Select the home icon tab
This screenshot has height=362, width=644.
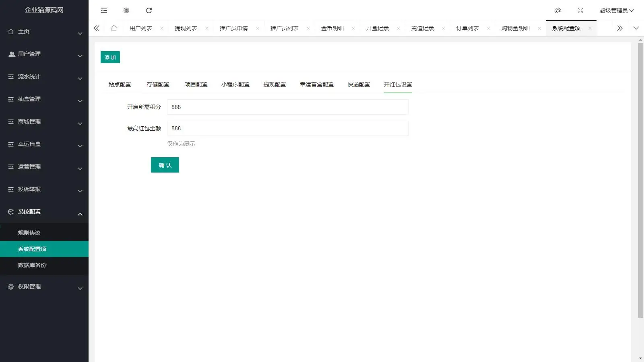coord(114,28)
